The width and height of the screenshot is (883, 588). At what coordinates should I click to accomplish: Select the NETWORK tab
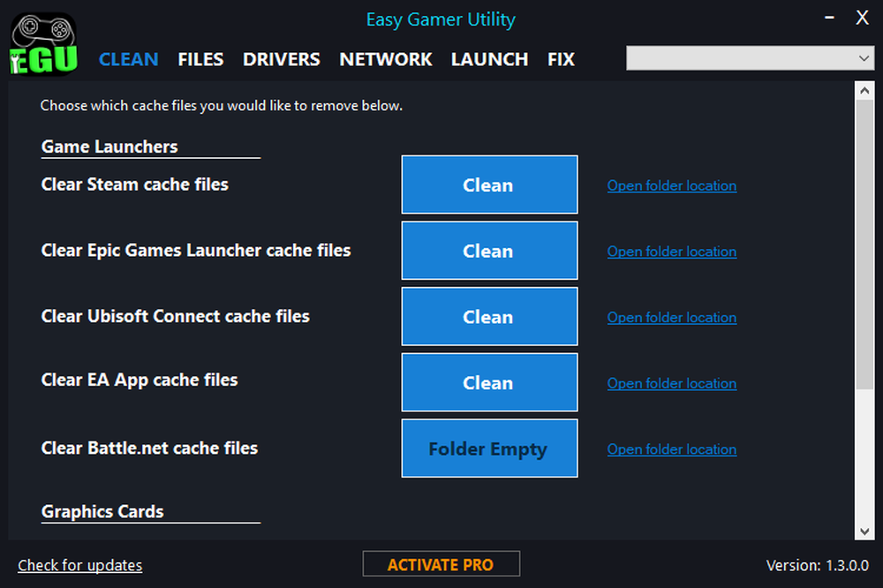point(385,59)
